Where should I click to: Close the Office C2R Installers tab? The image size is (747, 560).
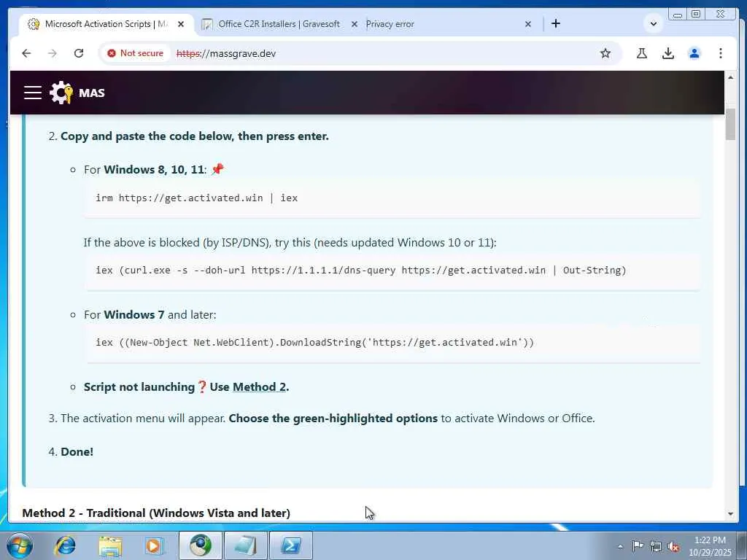(355, 24)
